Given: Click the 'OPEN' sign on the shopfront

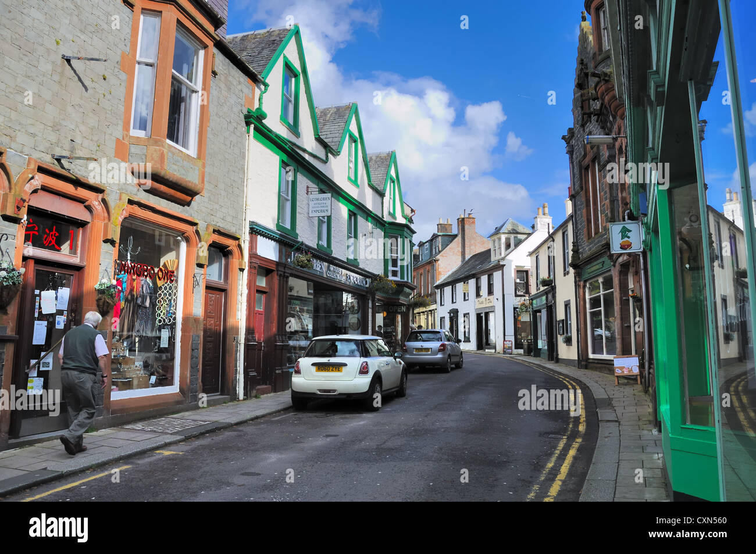Looking at the screenshot, I should coord(396,309).
